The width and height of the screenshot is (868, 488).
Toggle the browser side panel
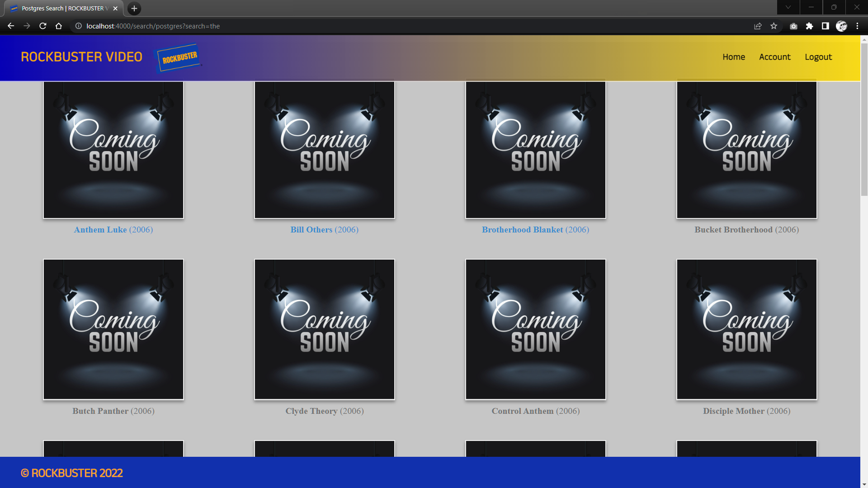point(826,26)
